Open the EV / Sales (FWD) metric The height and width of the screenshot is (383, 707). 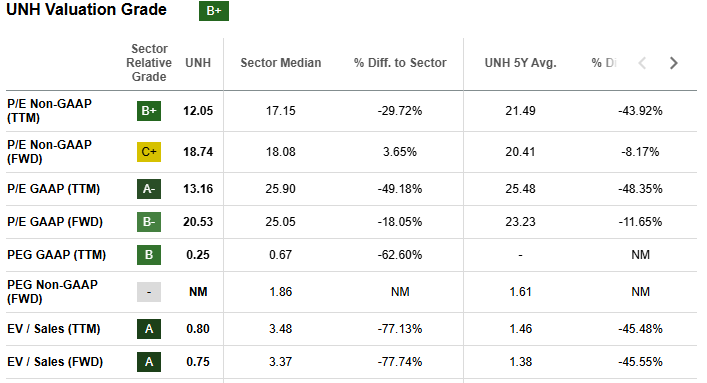pos(55,361)
